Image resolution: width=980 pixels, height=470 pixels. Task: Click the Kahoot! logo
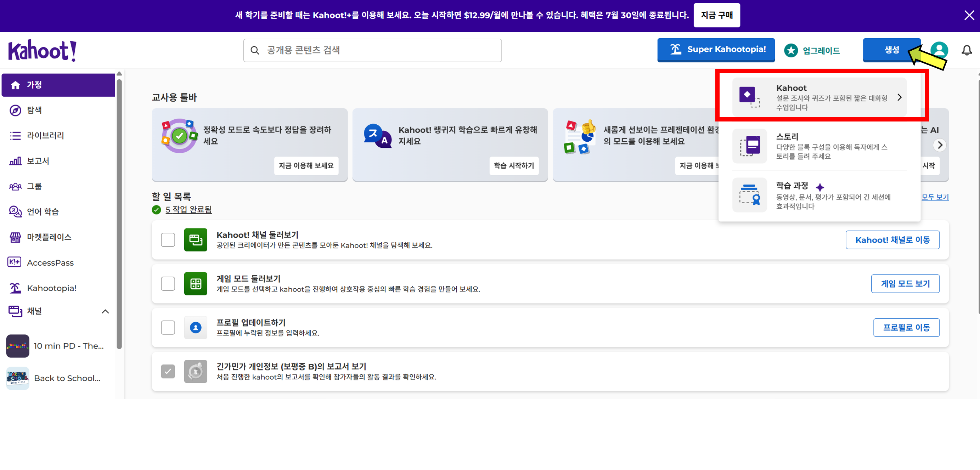click(x=42, y=50)
